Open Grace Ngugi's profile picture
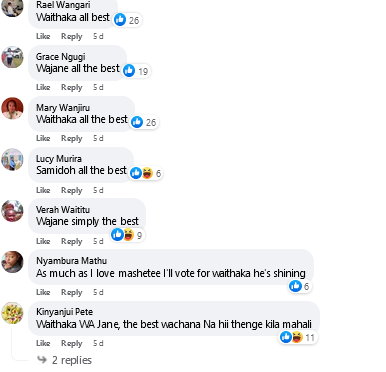This screenshot has width=386, height=372. 12,57
